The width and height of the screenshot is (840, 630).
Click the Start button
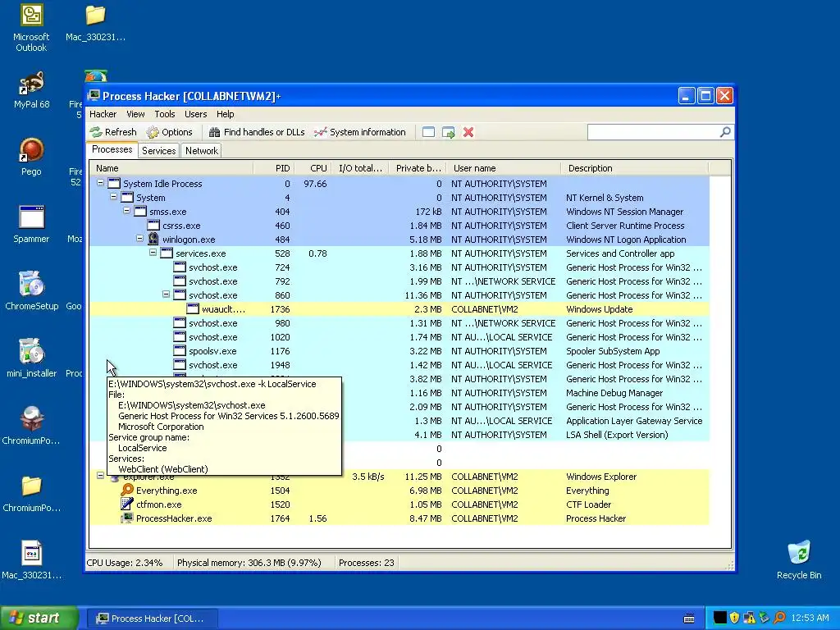point(39,618)
